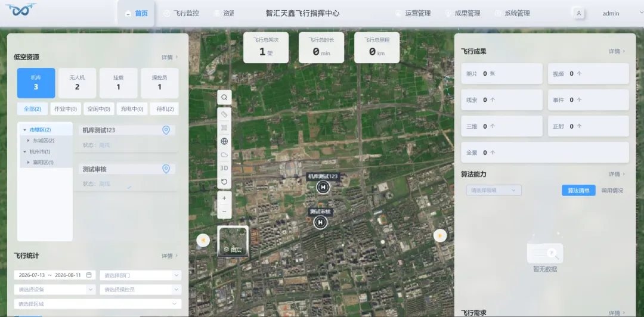
Task: Zoom in on the map
Action: [224, 198]
